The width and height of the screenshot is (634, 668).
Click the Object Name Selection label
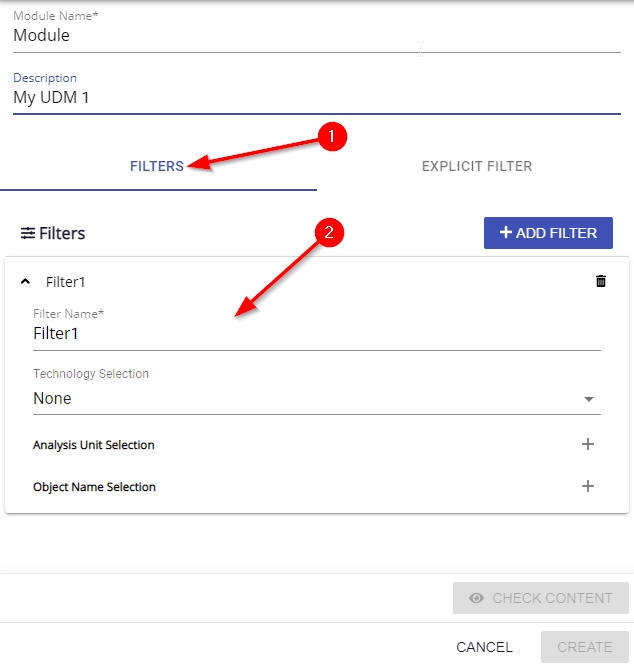tap(94, 487)
